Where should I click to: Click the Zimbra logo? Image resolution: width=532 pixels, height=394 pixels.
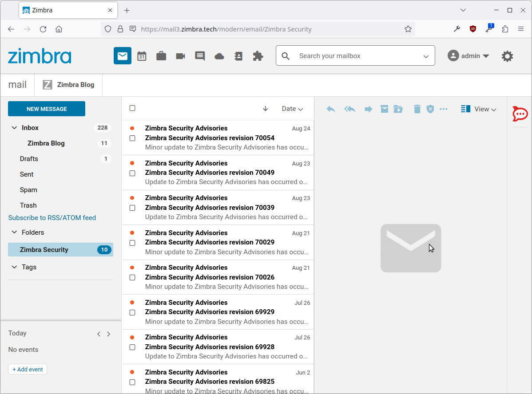[x=40, y=56]
